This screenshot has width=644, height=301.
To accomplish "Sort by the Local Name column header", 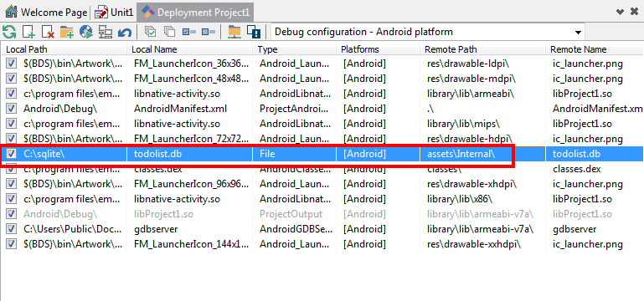I will point(189,49).
